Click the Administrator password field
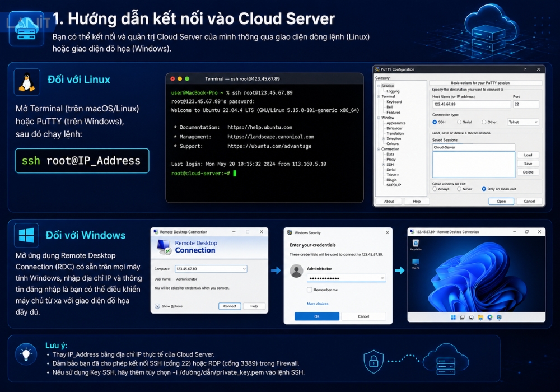 (x=346, y=278)
